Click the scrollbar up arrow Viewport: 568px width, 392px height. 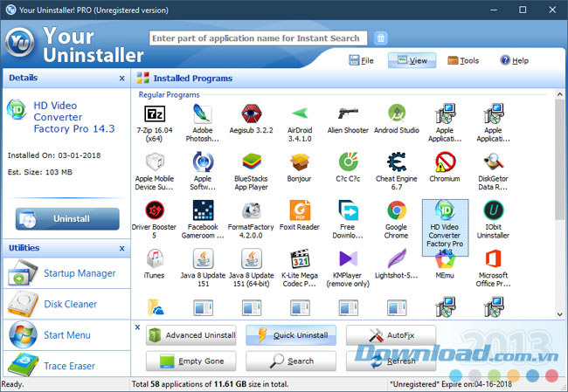pos(559,94)
